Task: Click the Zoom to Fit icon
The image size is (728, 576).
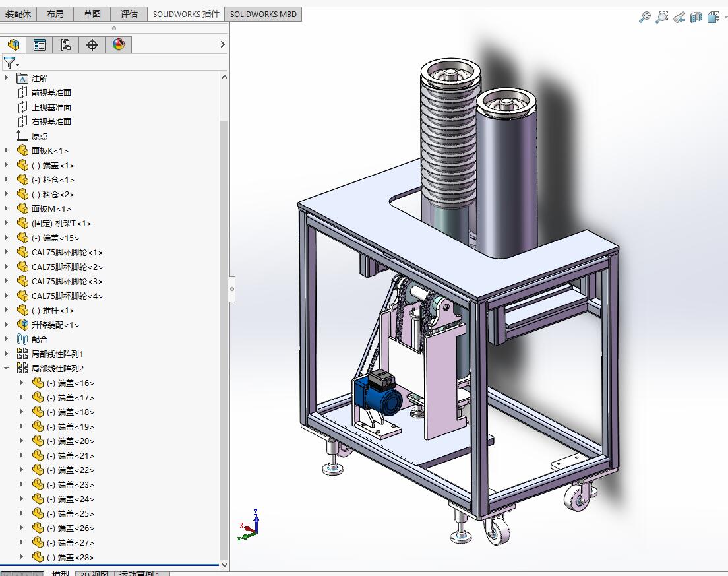Action: point(644,17)
